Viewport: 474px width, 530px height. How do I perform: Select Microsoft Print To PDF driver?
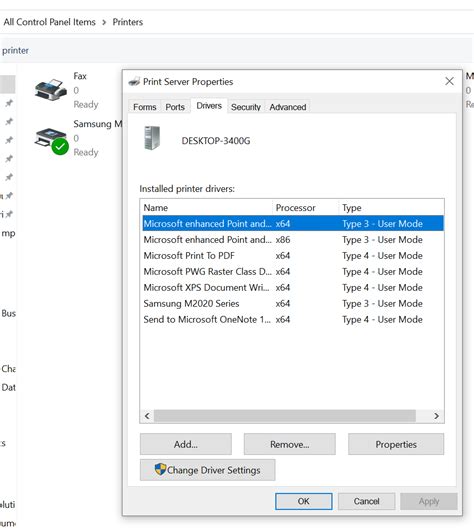[293, 256]
